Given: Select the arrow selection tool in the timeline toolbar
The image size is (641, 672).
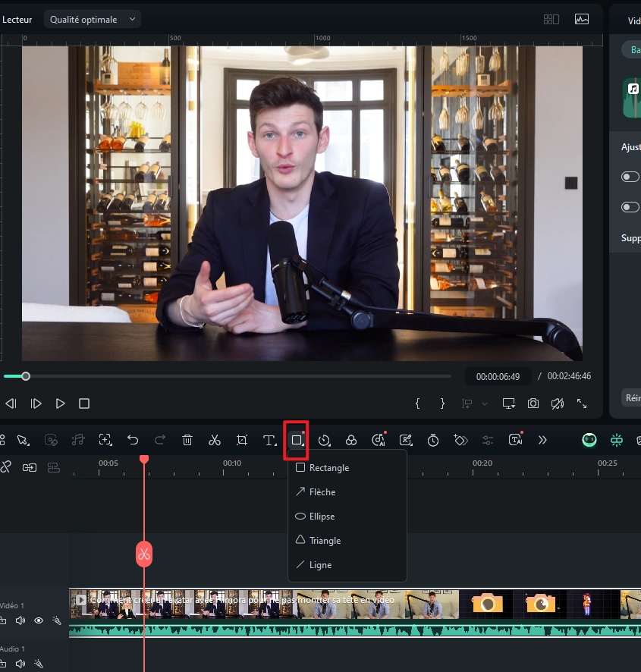Looking at the screenshot, I should (x=24, y=440).
